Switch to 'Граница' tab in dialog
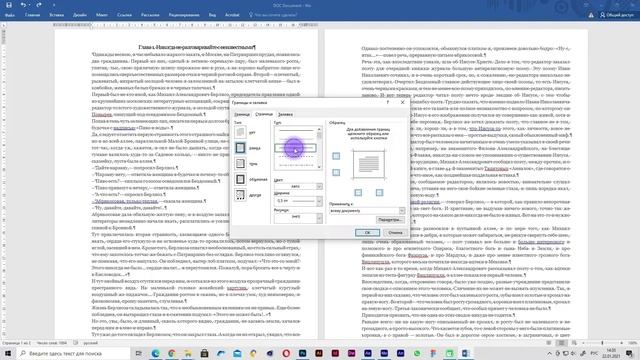640x360 pixels. (x=242, y=115)
